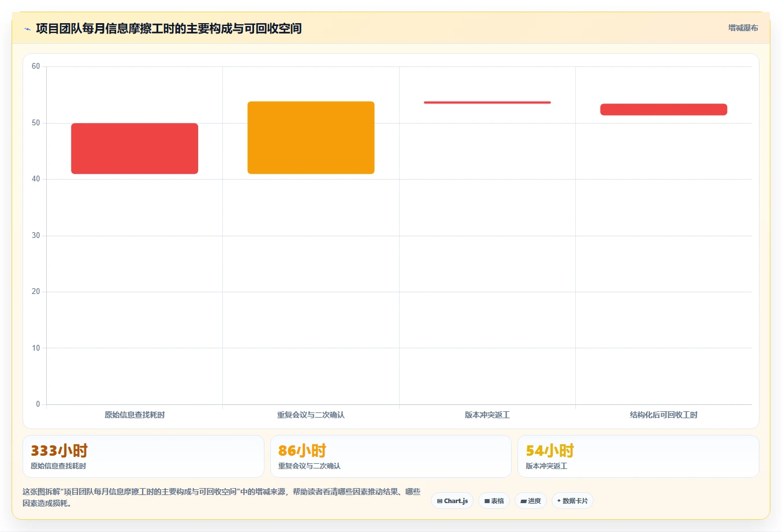Screen dimensions: 782x532
Task: Click the y-axis value 60
Action: (36, 66)
